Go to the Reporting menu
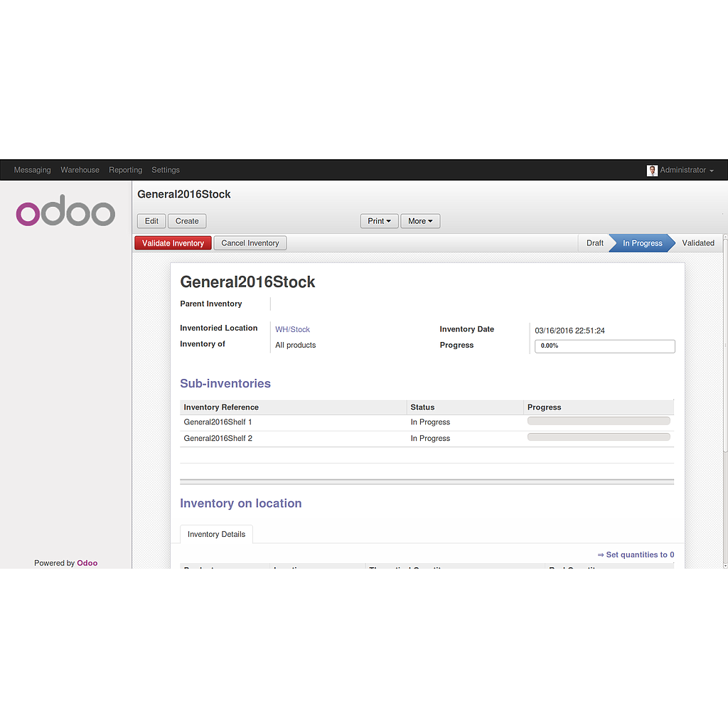Image resolution: width=728 pixels, height=728 pixels. pyautogui.click(x=125, y=171)
